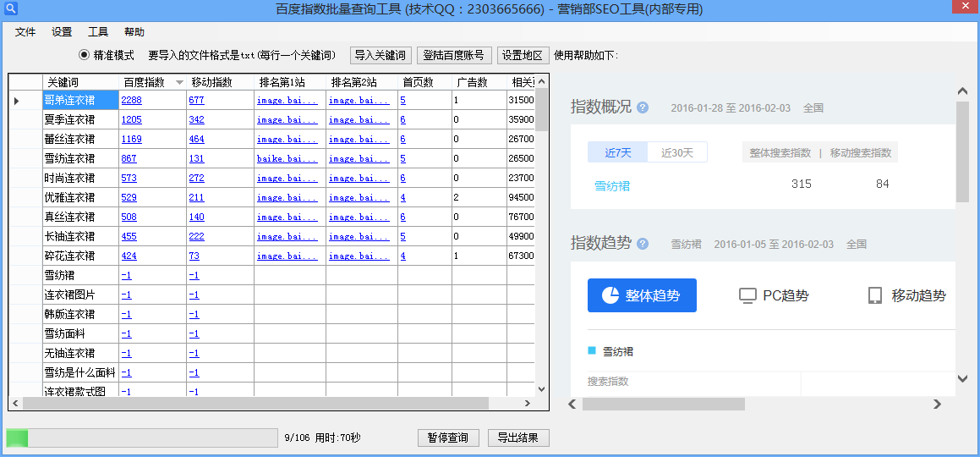Click the table's down scroll arrow

[x=542, y=388]
